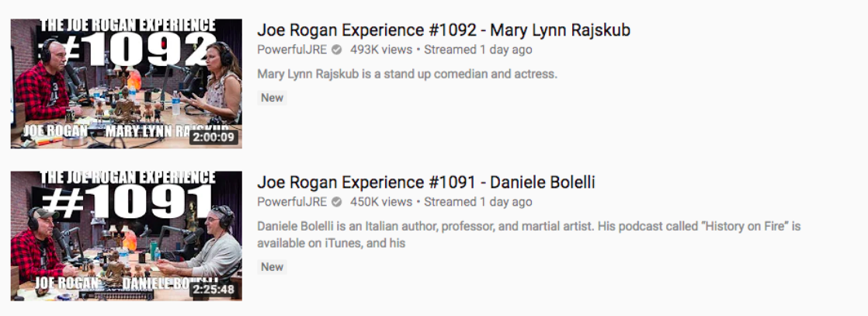Open the #1092 Mary Lynn Rajskub video thumbnail
The width and height of the screenshot is (868, 316).
(127, 84)
